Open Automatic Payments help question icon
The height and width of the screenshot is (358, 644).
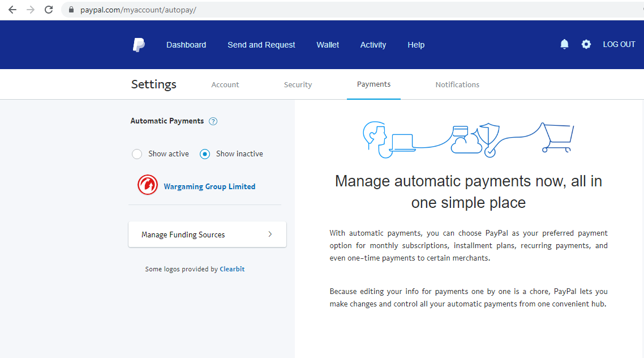(x=213, y=121)
